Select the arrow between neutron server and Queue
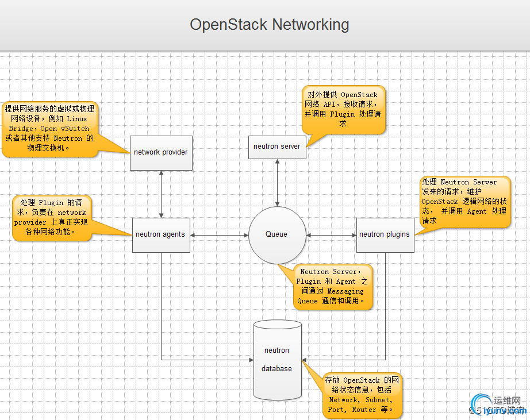The height and width of the screenshot is (420, 530). (x=277, y=183)
